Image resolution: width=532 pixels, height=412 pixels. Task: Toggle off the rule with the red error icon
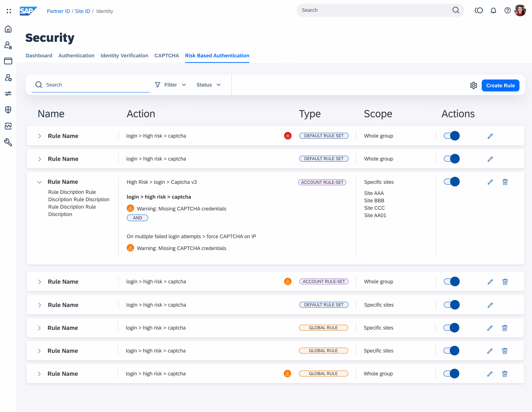tap(452, 136)
